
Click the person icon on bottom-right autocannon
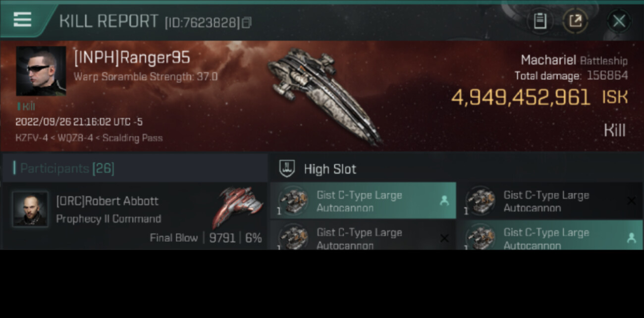tap(631, 238)
